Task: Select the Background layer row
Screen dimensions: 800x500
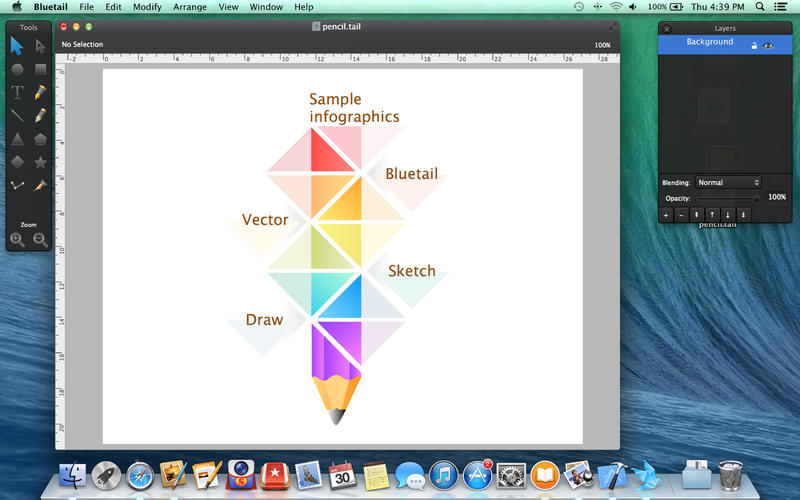Action: coord(725,44)
